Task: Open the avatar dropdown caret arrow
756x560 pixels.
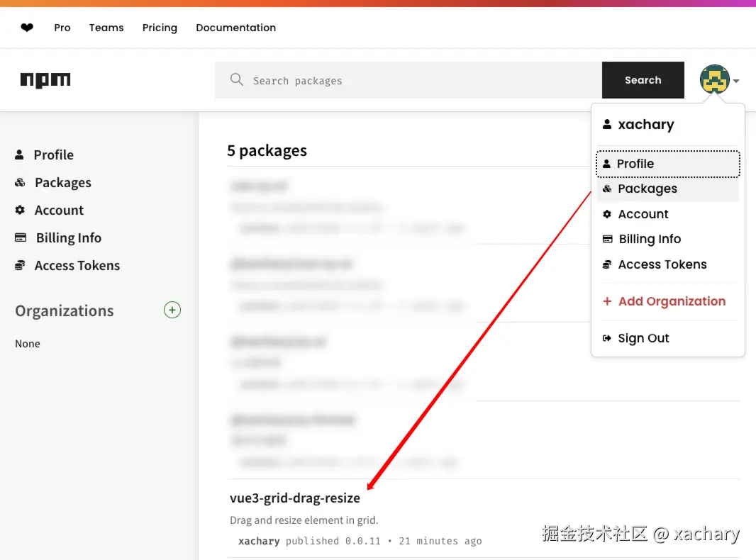Action: 735,82
